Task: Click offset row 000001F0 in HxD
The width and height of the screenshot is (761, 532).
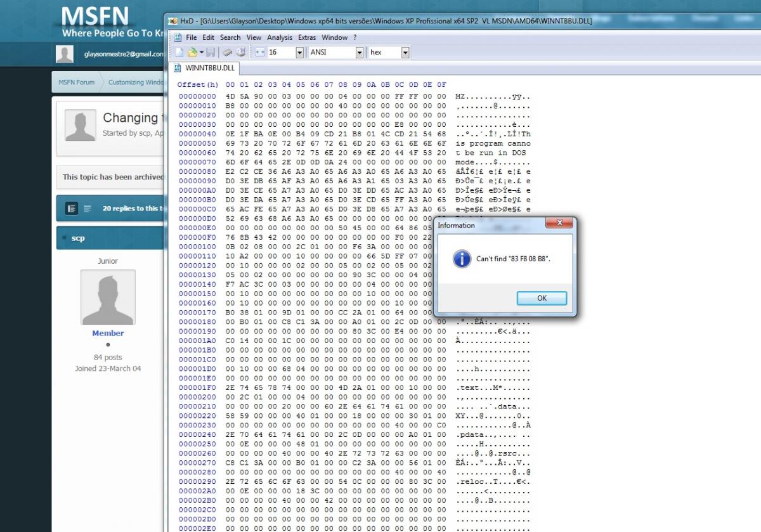Action: [x=198, y=387]
